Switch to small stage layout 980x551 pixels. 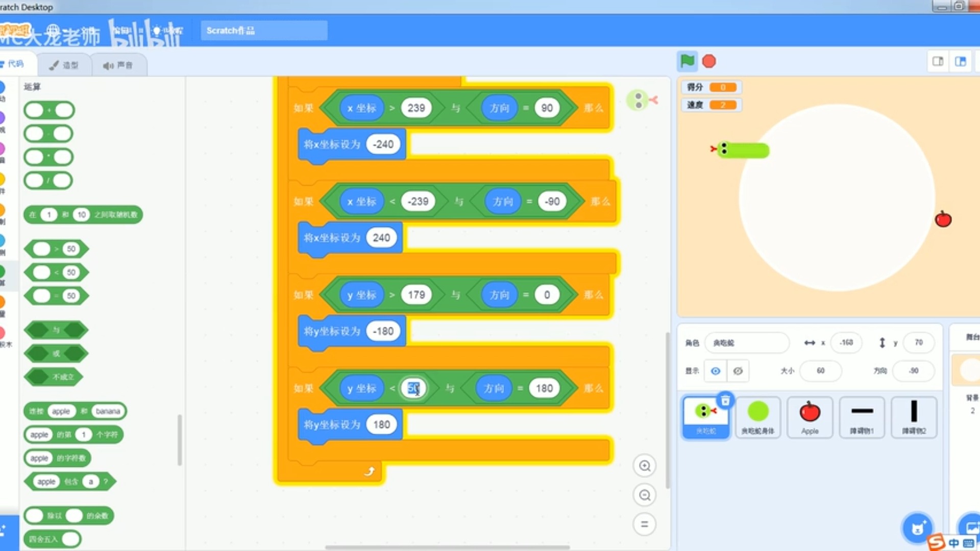click(938, 61)
